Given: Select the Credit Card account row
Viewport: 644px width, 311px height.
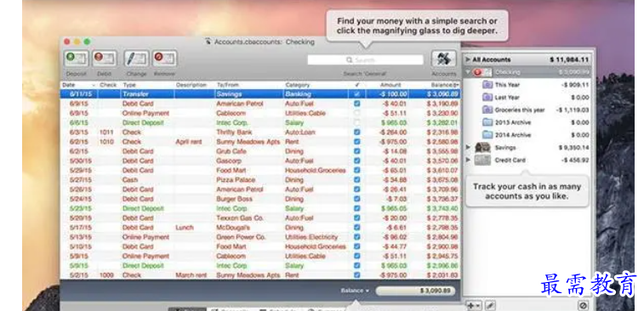Looking at the screenshot, I should pos(527,160).
